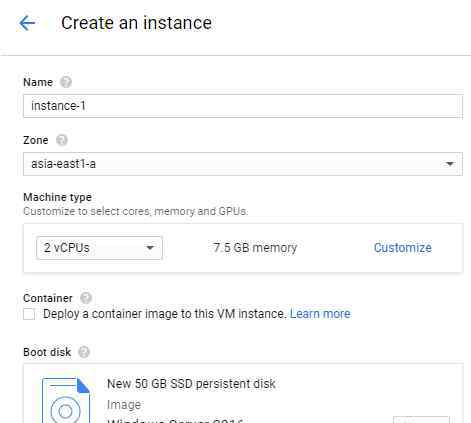The image size is (471, 423).
Task: Click the Container section label
Action: [48, 298]
